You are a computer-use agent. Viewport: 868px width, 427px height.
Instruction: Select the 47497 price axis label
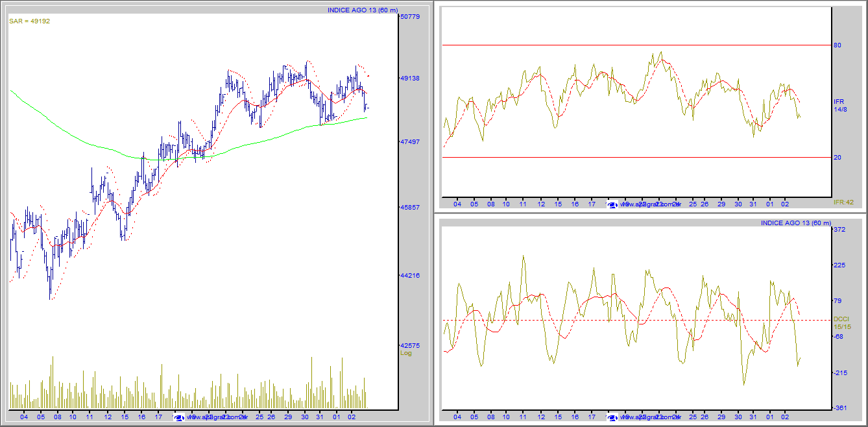(411, 141)
